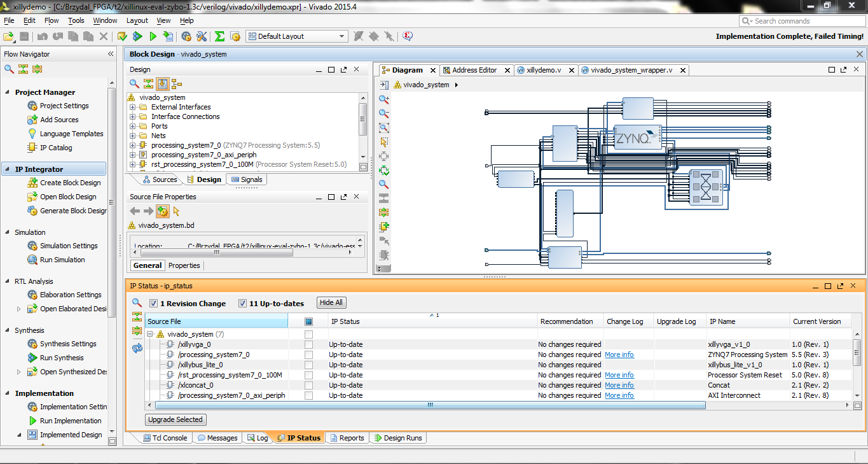Open More info link for /xlconcat_0

pos(619,385)
